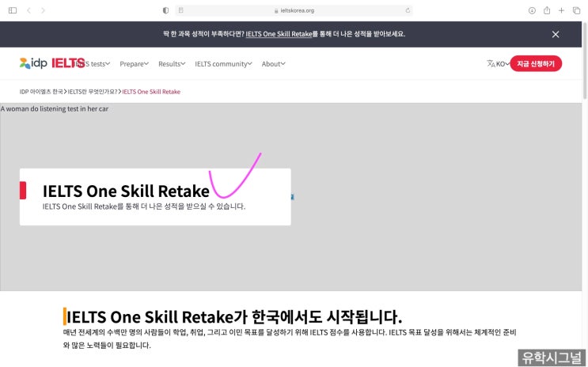Go to IDP 아이엘츠 한국 breadcrumb

[x=41, y=92]
